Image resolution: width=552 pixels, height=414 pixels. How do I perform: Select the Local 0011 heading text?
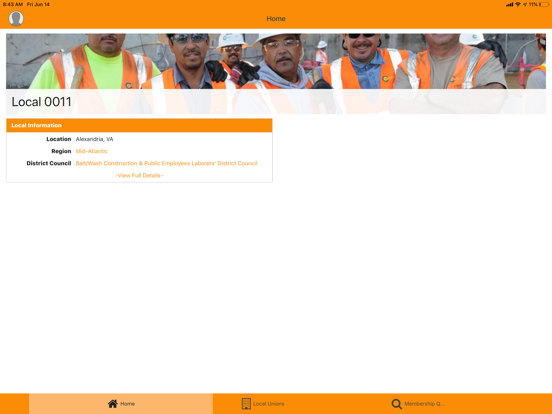[x=42, y=102]
